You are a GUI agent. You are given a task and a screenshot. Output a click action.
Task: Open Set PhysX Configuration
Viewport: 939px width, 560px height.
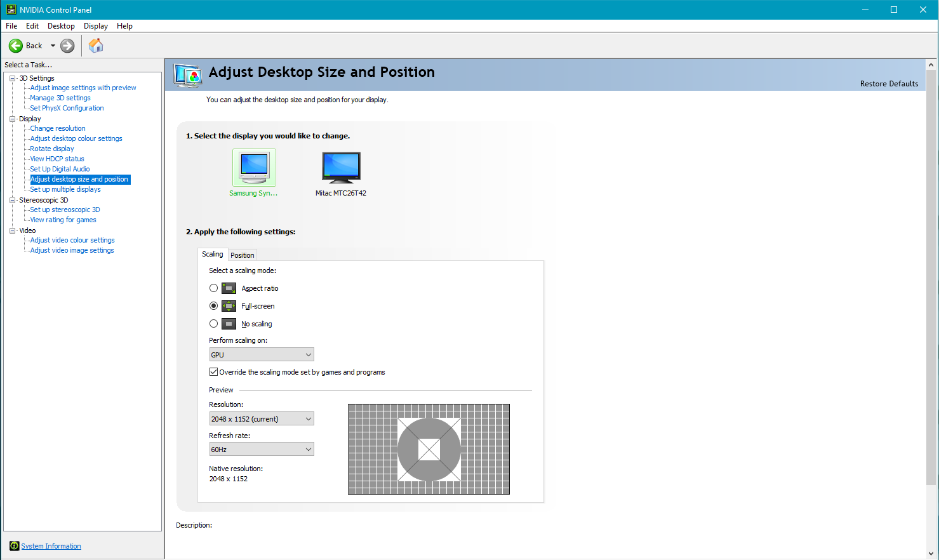pos(67,108)
